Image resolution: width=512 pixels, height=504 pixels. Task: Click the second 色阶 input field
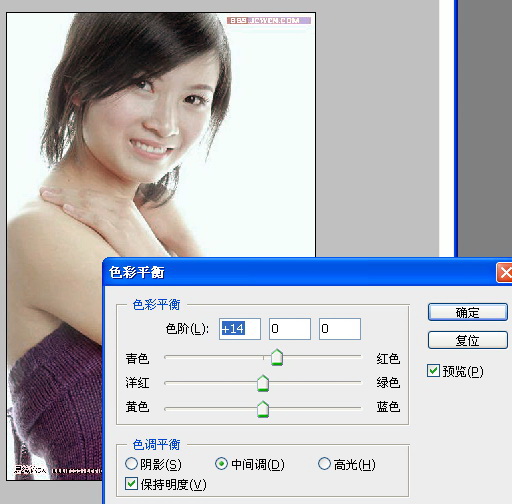coord(290,329)
